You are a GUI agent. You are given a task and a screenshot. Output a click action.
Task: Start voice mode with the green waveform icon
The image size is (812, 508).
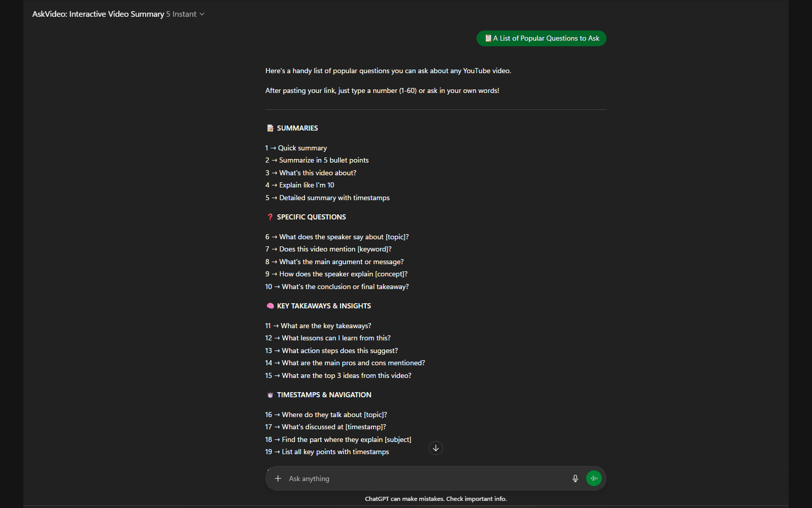click(593, 478)
